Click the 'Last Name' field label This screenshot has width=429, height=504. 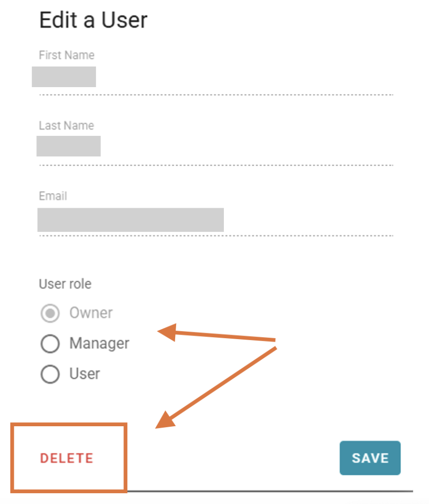click(x=66, y=126)
